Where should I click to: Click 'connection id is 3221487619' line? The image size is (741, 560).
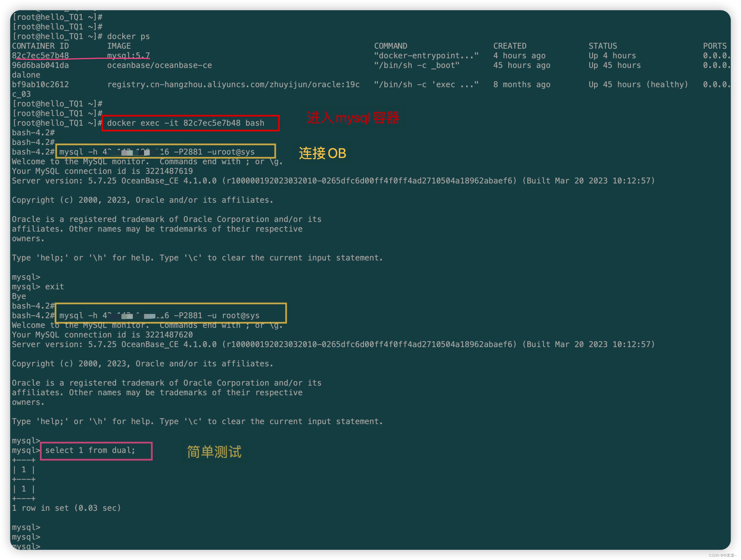[x=102, y=171]
